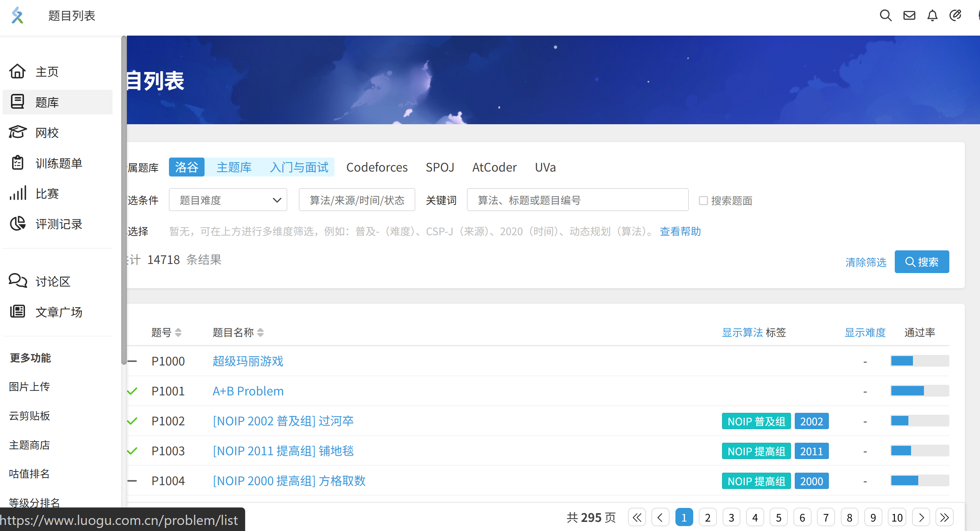Go to 主页 home icon in sidebar
The width and height of the screenshot is (980, 531).
pos(17,71)
